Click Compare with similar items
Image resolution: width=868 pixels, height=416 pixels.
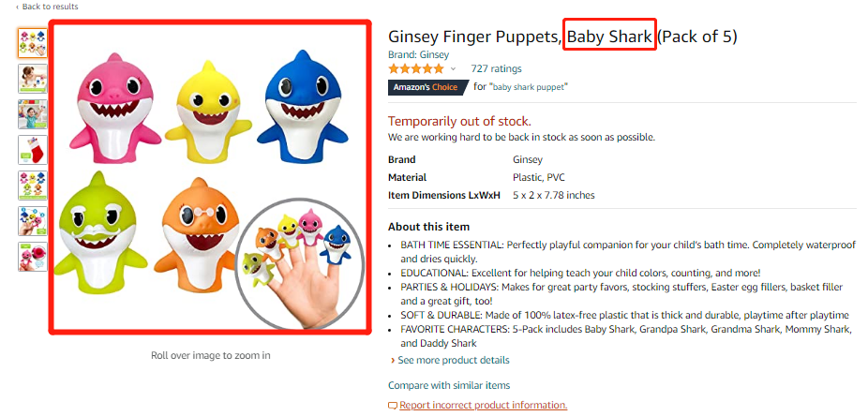point(449,385)
